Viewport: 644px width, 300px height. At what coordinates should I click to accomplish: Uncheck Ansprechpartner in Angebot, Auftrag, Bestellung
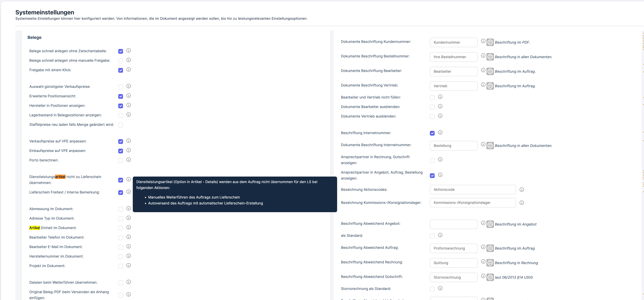(432, 176)
